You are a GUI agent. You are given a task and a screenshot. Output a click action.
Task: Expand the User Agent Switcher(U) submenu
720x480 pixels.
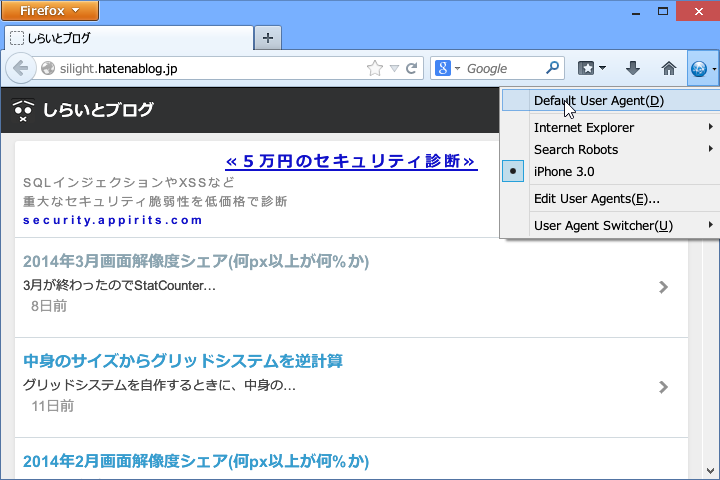tap(610, 226)
